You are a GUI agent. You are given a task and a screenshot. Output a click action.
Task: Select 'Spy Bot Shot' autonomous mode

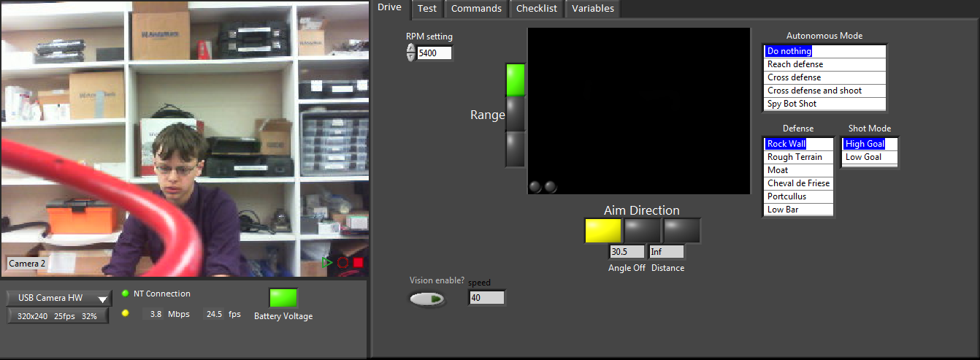coord(824,104)
